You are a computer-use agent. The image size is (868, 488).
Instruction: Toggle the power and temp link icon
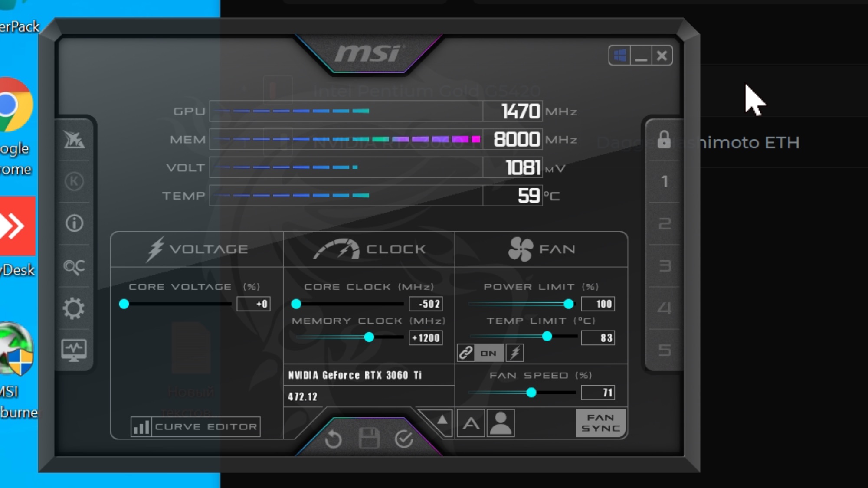tap(465, 353)
